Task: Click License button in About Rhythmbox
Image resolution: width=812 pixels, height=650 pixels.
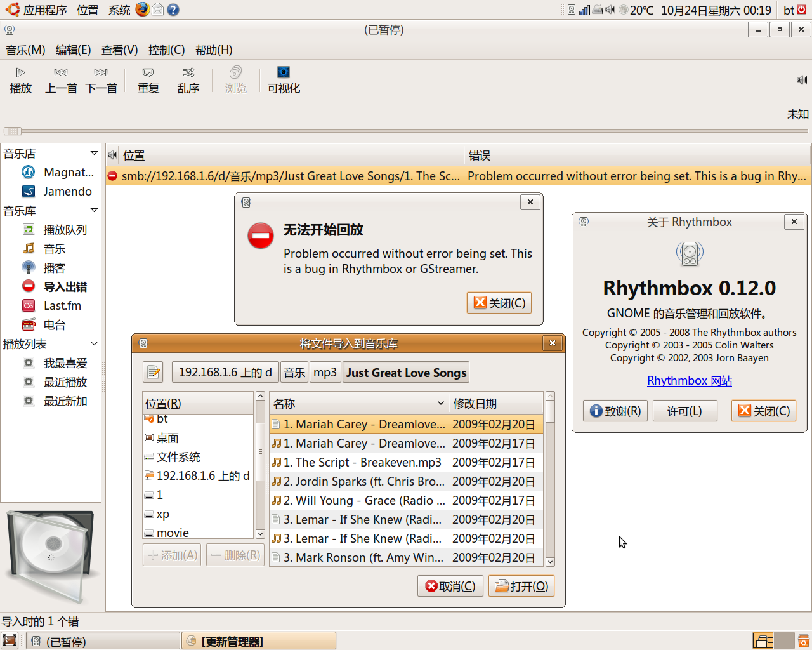Action: (684, 411)
